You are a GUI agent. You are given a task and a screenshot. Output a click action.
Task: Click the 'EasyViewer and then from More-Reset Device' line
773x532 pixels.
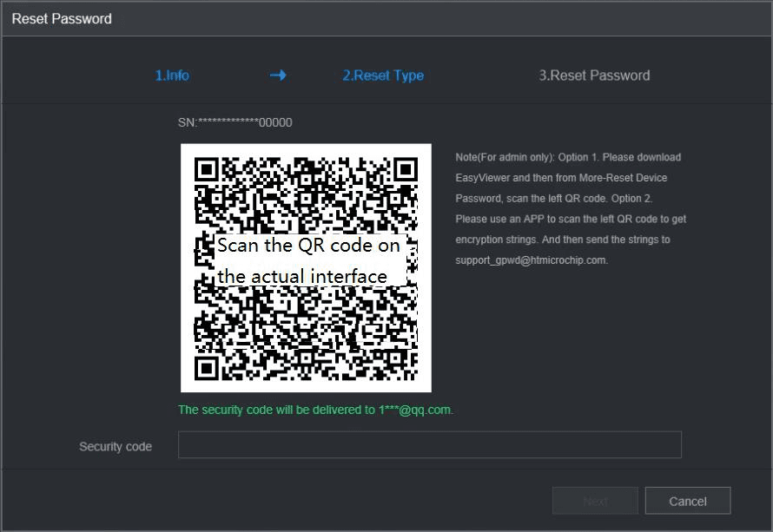561,178
